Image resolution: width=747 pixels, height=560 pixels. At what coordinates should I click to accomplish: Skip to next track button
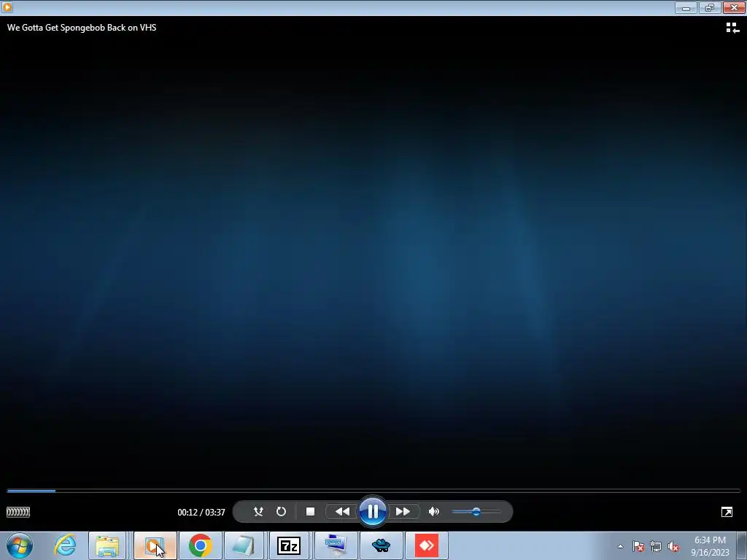403,511
